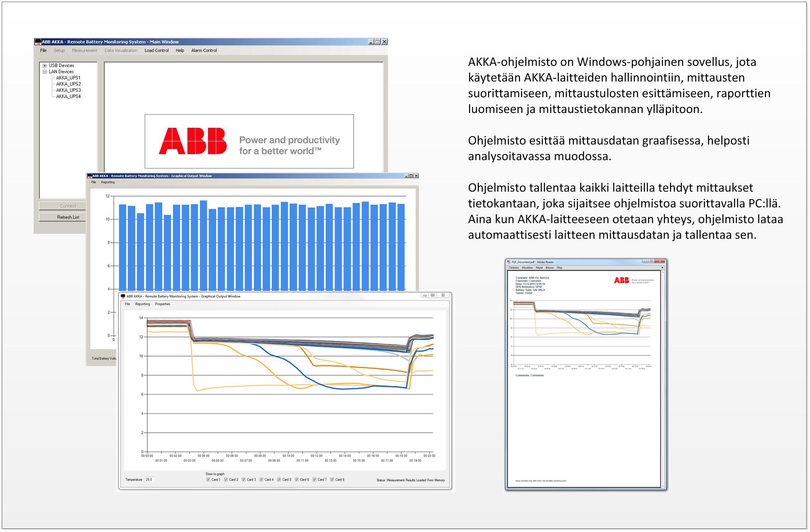Click line graph window title bar icon
810x532 pixels.
tap(123, 296)
